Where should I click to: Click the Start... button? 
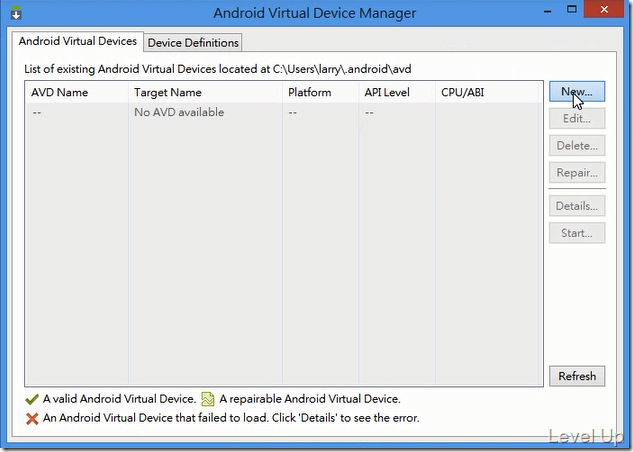click(577, 233)
